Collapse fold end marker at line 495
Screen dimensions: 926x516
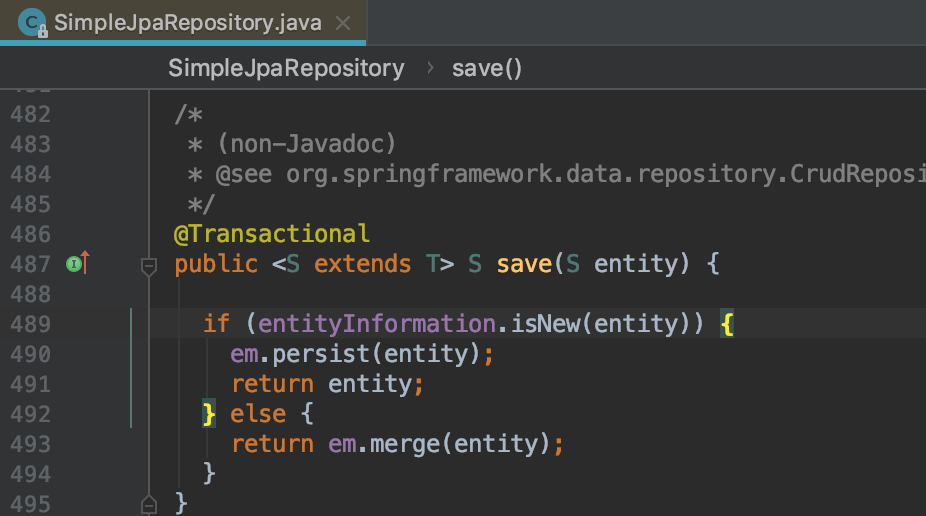pyautogui.click(x=149, y=505)
